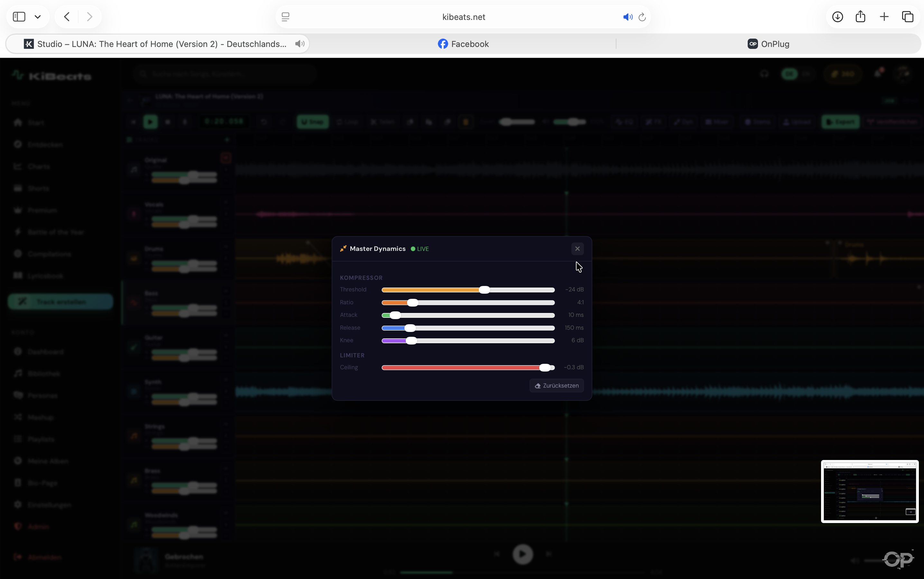The height and width of the screenshot is (579, 924).
Task: Adjust the limiter Ceiling slider
Action: coord(468,368)
